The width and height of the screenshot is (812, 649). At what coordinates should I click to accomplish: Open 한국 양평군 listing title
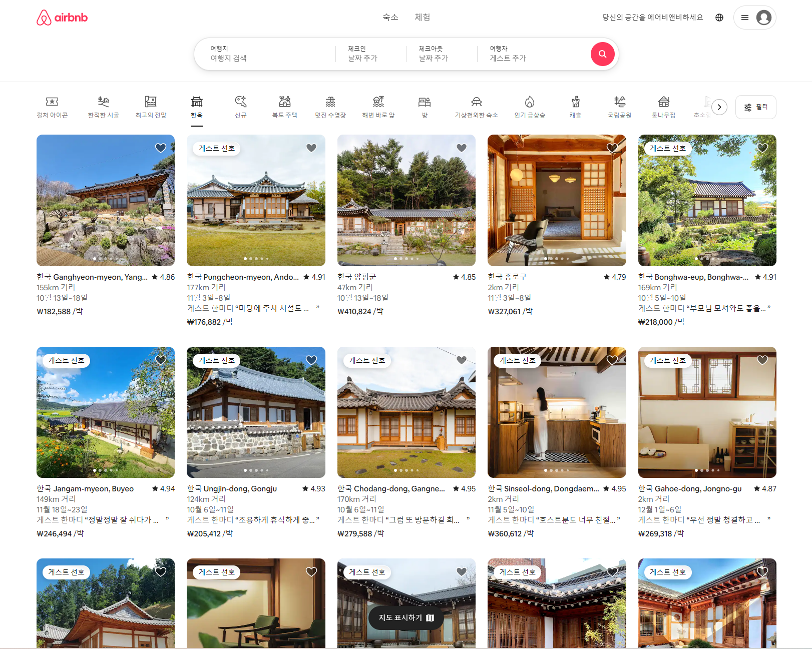coord(357,277)
